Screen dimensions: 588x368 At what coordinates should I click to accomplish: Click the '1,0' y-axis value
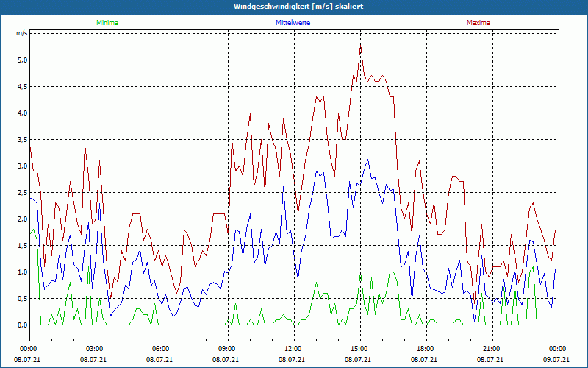click(23, 272)
